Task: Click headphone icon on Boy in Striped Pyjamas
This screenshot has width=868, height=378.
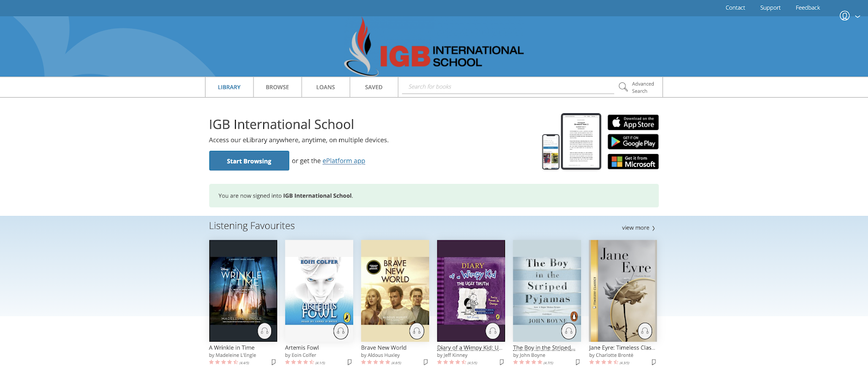Action: (x=569, y=331)
